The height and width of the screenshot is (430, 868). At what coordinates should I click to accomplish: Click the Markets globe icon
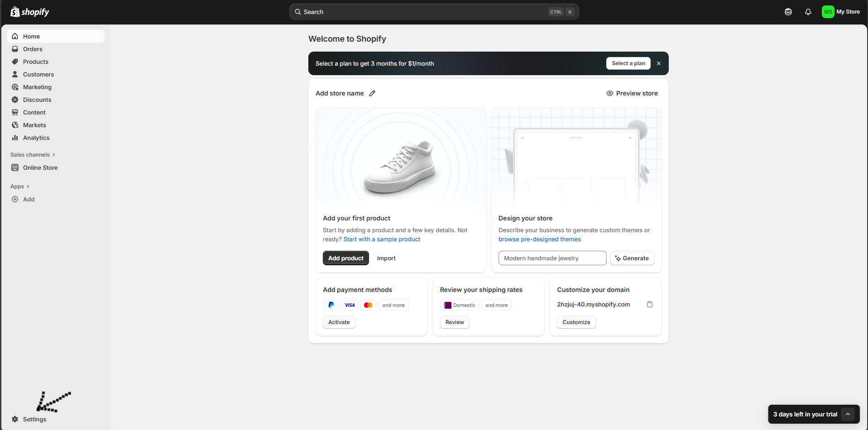pyautogui.click(x=15, y=125)
